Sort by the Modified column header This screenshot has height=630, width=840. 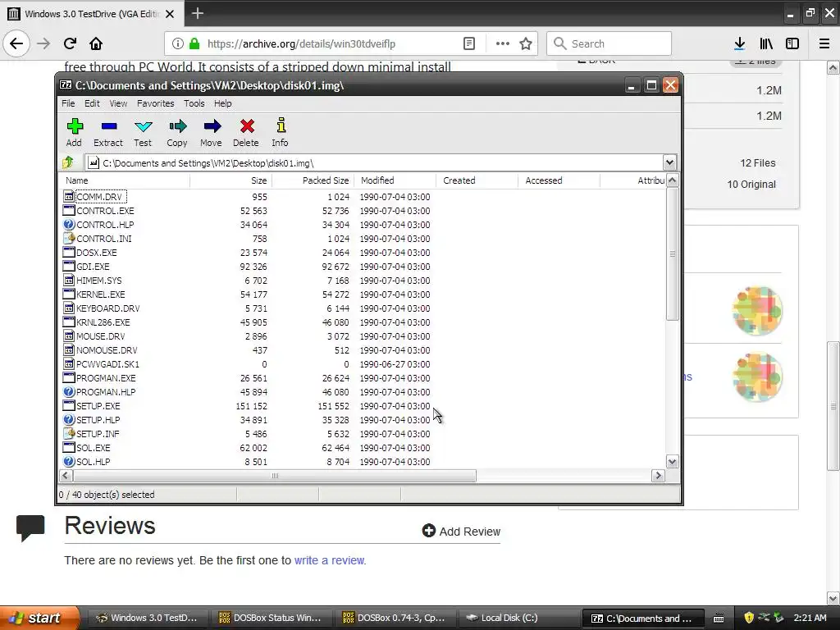395,180
